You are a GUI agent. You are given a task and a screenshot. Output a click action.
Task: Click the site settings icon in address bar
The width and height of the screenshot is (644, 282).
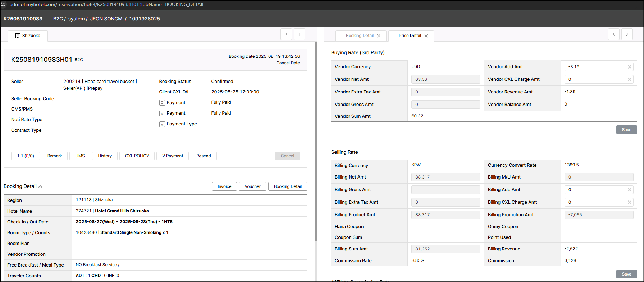3,5
